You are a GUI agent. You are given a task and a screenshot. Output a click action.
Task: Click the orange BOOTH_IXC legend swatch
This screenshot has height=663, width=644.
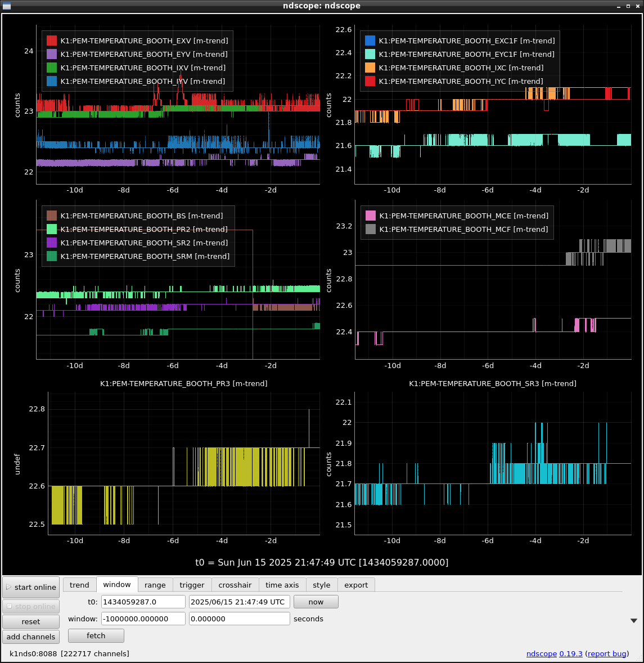tap(370, 68)
